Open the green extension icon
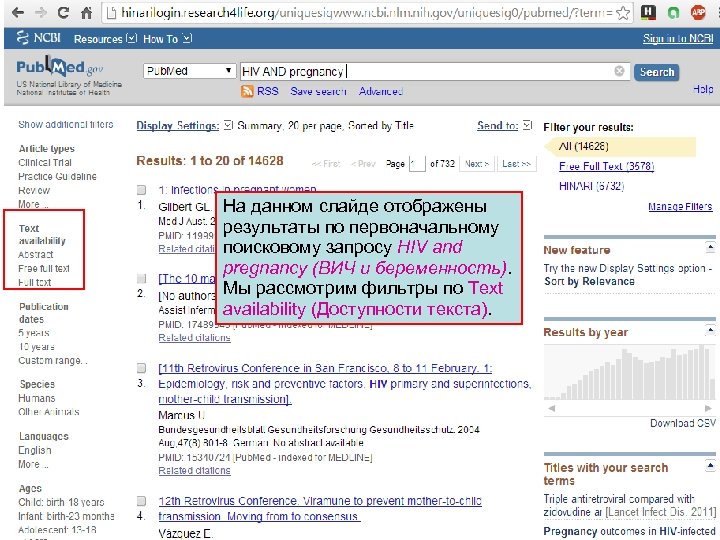This screenshot has width=720, height=540. pyautogui.click(x=673, y=13)
